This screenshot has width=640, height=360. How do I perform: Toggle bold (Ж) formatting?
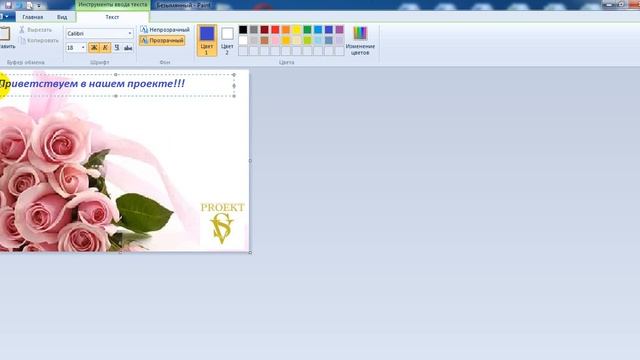click(x=94, y=48)
